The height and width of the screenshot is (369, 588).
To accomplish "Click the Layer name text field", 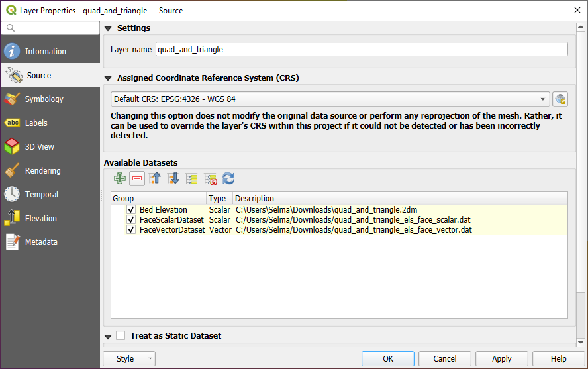I will click(x=361, y=50).
